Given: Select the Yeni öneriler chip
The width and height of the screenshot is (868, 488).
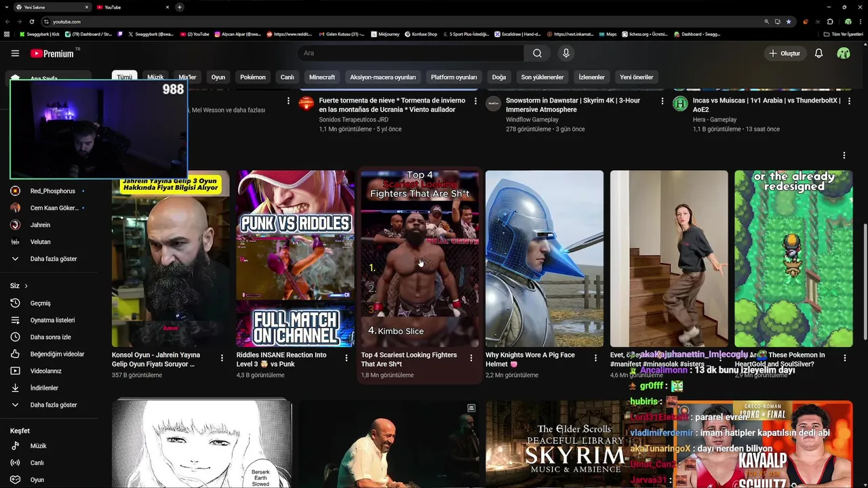Looking at the screenshot, I should (636, 77).
